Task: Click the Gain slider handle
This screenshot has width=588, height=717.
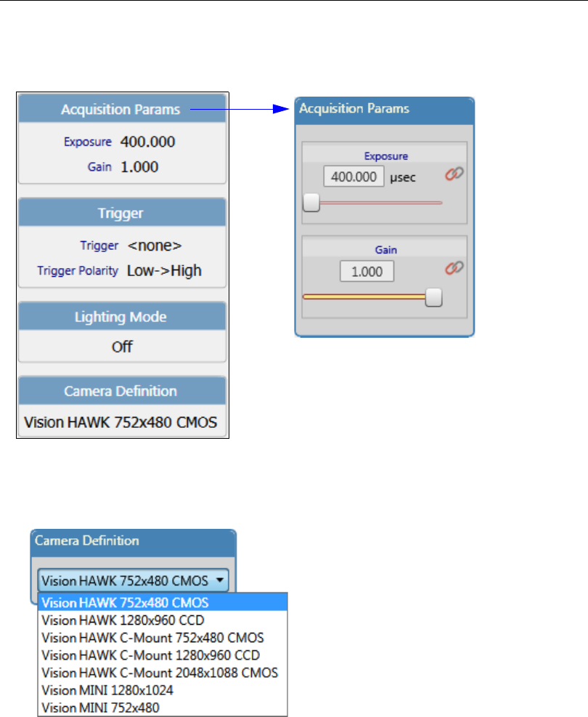Action: coord(433,297)
